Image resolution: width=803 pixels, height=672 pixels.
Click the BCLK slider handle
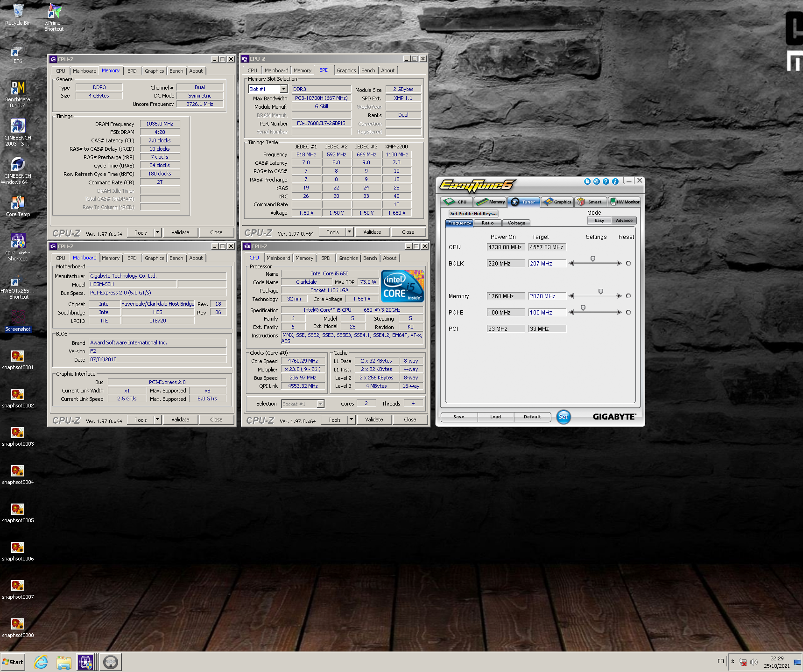(593, 259)
